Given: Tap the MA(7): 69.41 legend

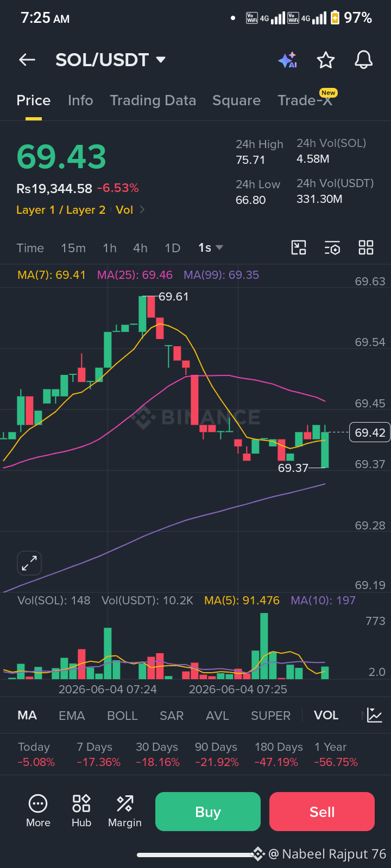Looking at the screenshot, I should (x=52, y=275).
